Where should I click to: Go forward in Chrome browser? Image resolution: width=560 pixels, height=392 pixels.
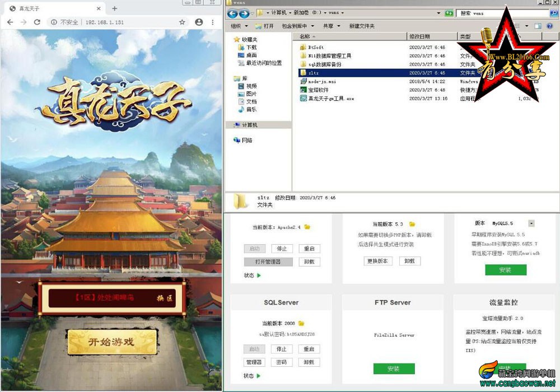pyautogui.click(x=24, y=22)
